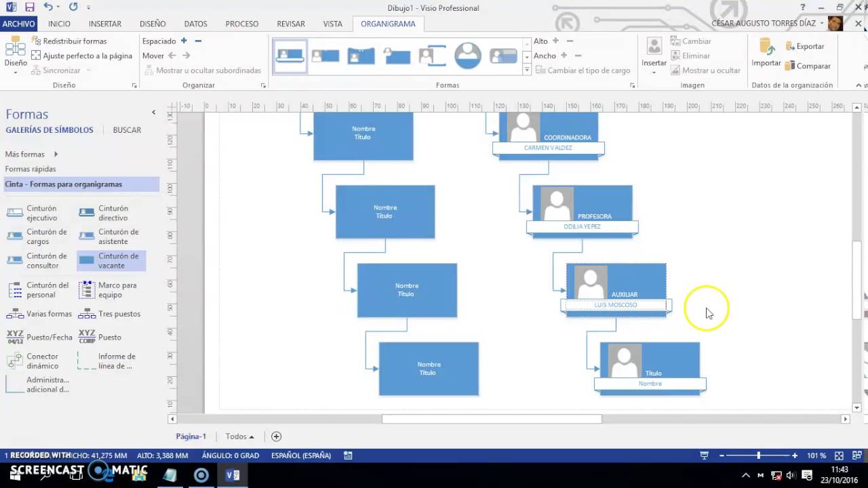Select Varias formas stencil item
This screenshot has height=488, width=868.
[x=39, y=314]
